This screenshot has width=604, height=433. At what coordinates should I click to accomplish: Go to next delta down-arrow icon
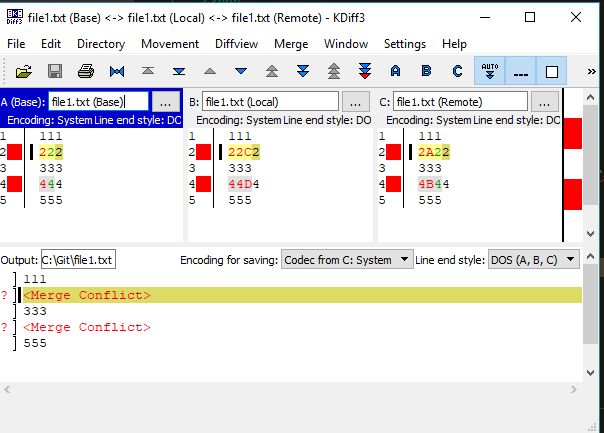241,71
